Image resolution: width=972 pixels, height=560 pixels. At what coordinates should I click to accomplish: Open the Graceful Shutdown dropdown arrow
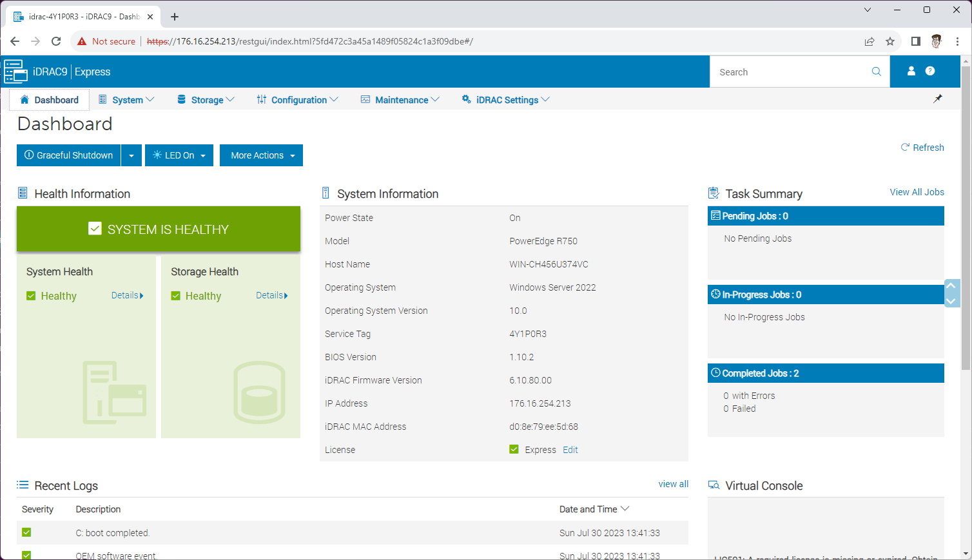131,155
